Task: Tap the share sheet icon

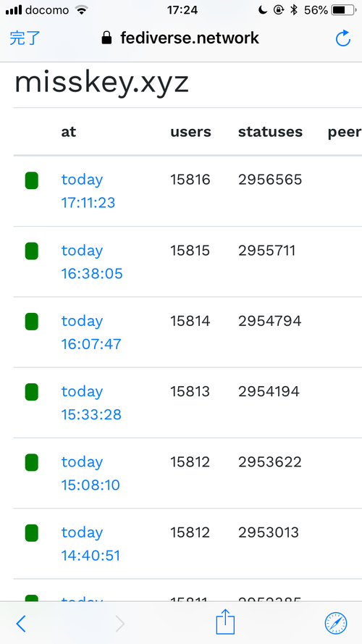Action: click(225, 622)
